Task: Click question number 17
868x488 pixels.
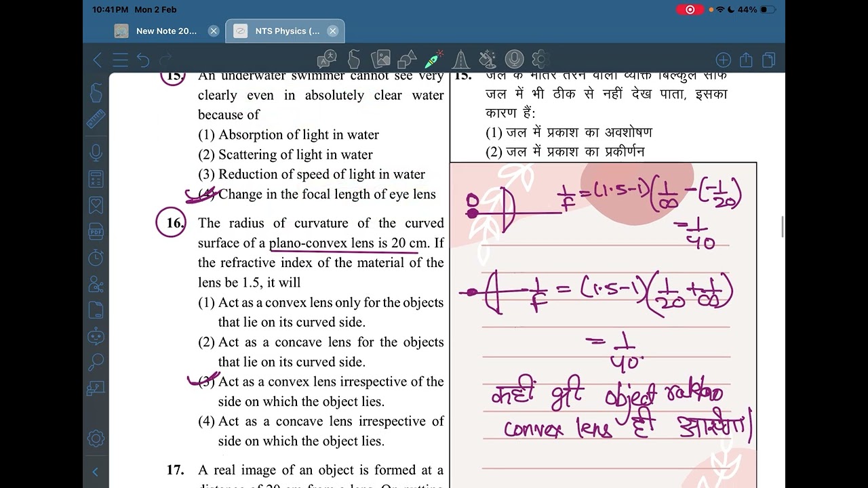Action: click(x=175, y=470)
